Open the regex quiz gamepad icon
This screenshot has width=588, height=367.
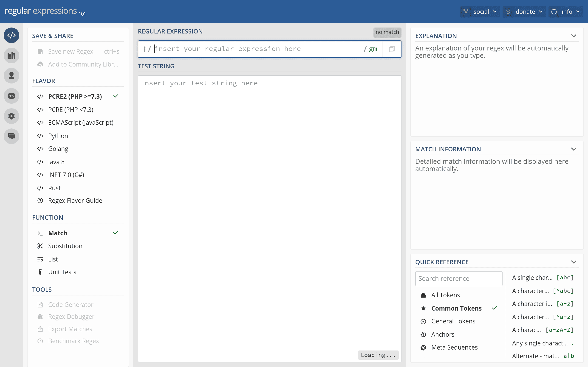[11, 96]
